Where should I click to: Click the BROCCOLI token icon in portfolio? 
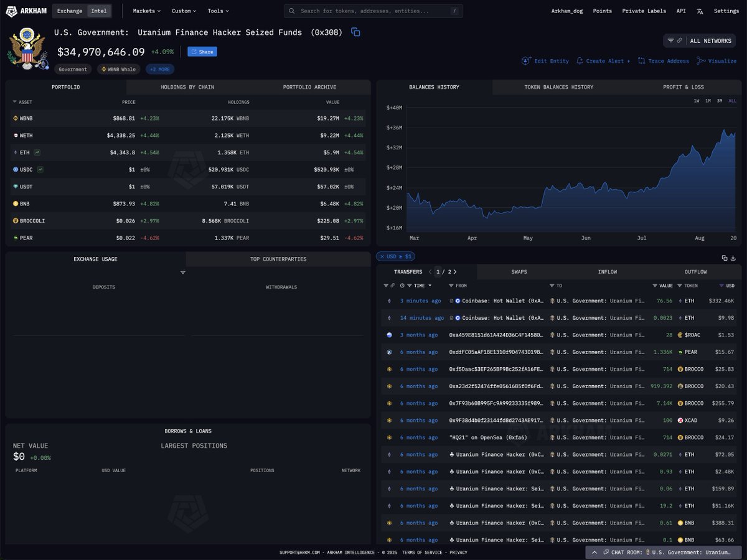click(x=16, y=221)
